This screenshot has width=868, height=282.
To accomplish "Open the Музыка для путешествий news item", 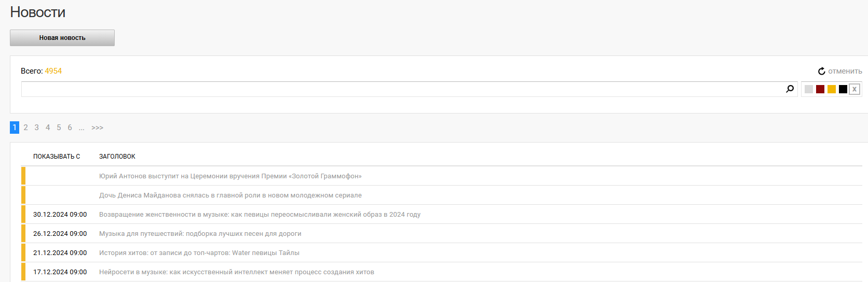I will click(200, 234).
